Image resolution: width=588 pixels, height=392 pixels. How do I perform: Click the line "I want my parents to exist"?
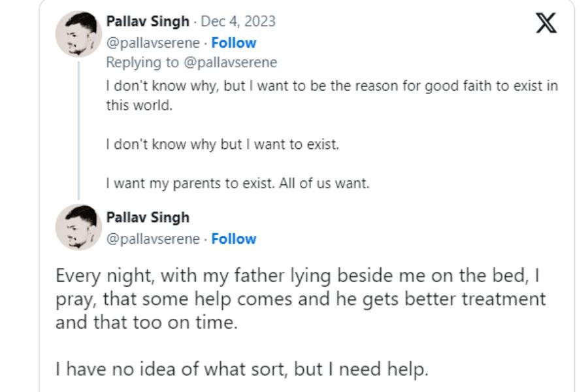238,184
